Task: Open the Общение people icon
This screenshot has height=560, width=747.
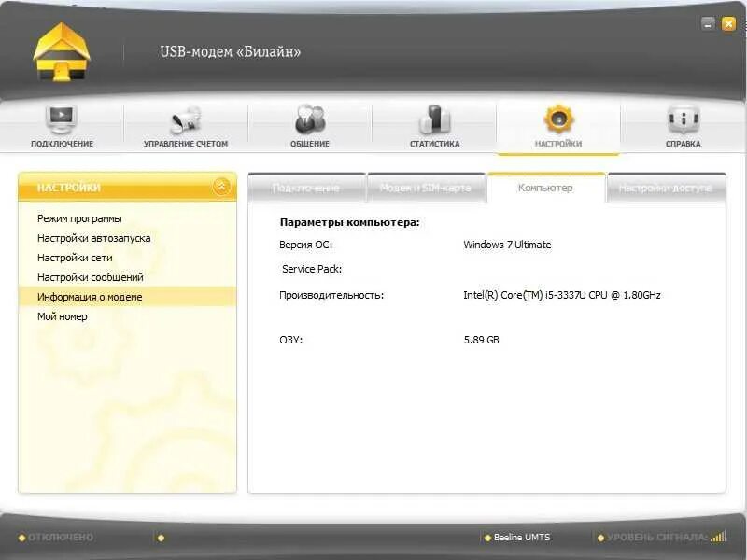Action: tap(310, 119)
